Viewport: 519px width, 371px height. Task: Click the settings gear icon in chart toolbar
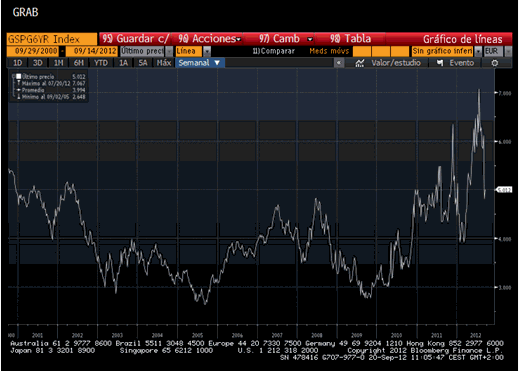pos(495,63)
